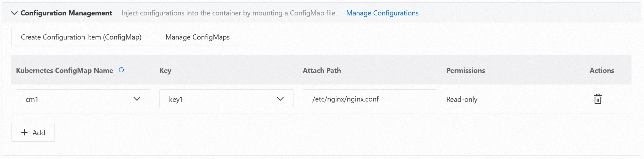The height and width of the screenshot is (159, 644).
Task: Click the Permissions column header
Action: (x=466, y=70)
